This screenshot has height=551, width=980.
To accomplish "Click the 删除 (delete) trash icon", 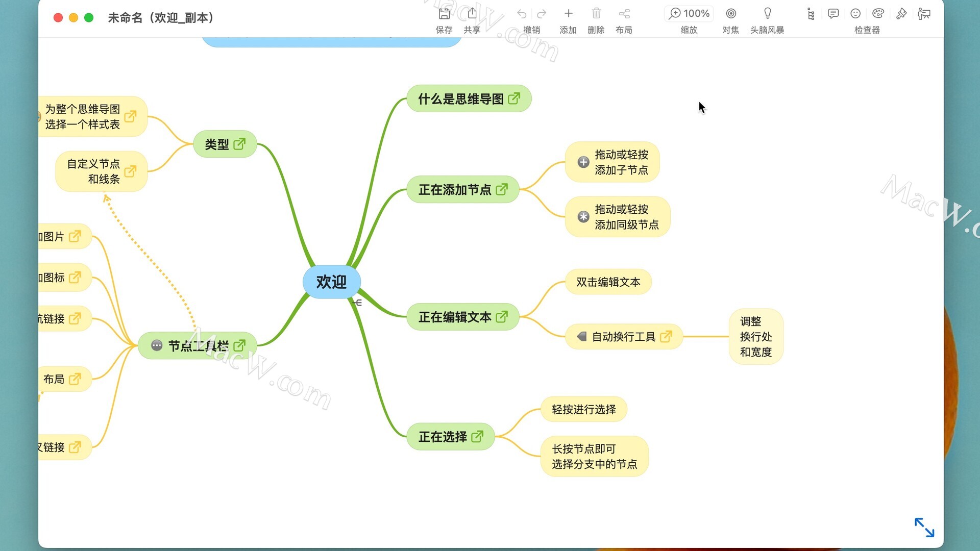I will click(596, 13).
